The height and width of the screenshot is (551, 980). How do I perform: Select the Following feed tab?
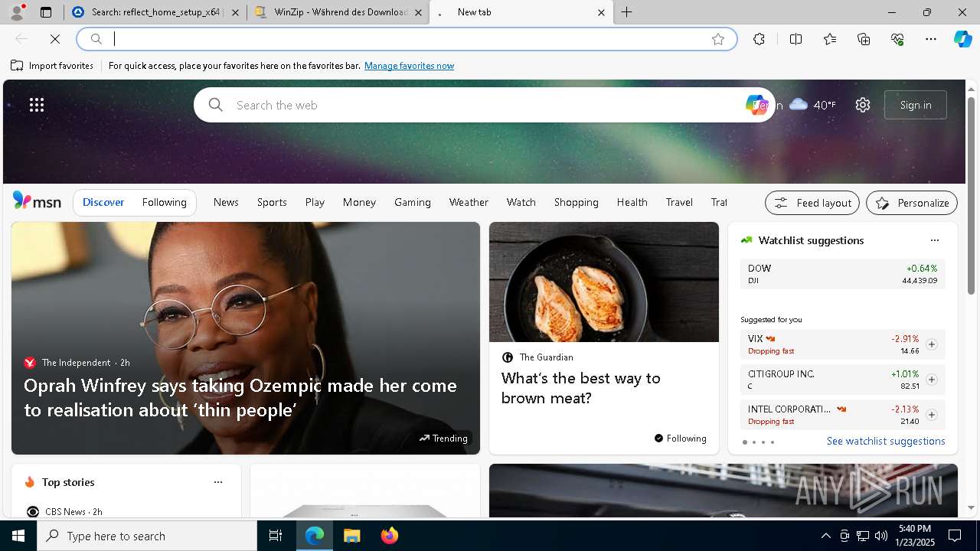(x=164, y=202)
